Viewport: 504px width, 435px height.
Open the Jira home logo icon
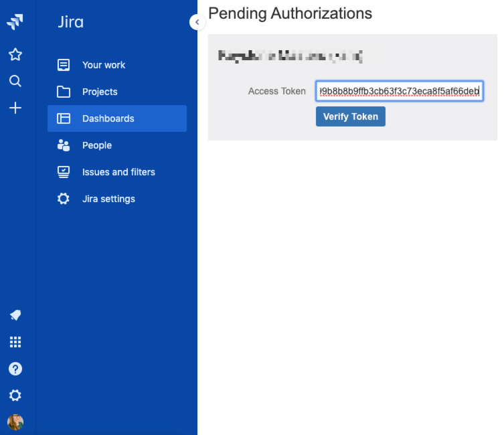coord(15,22)
